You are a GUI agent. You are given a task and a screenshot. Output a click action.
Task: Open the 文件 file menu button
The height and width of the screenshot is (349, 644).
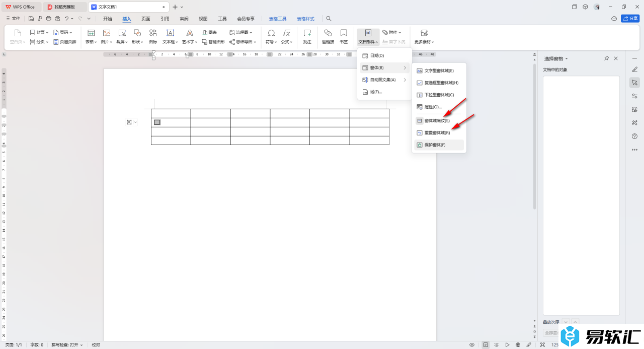point(13,19)
